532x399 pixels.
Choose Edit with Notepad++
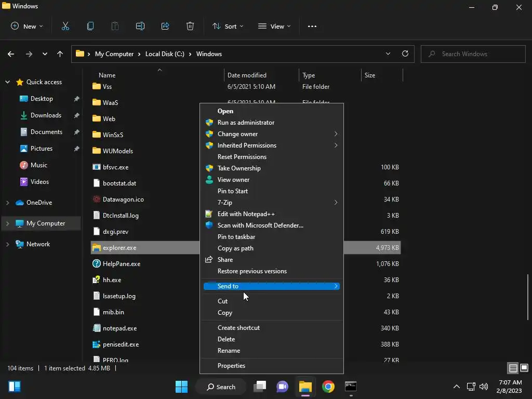coord(271,214)
